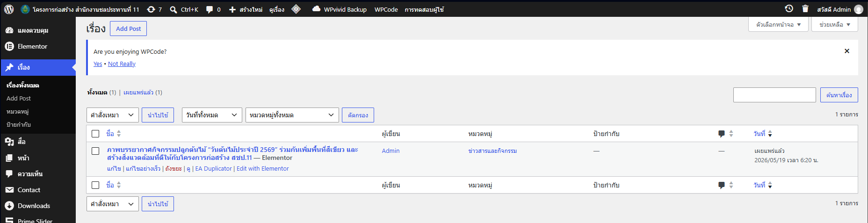Open the user testing admin bar item
The height and width of the screenshot is (223, 868).
(x=424, y=9)
